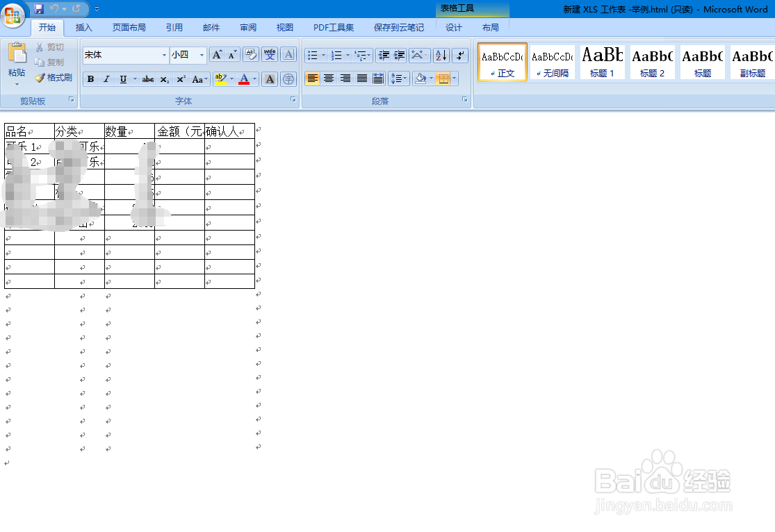
Task: Open the Clipboard pane launcher
Action: (72, 100)
